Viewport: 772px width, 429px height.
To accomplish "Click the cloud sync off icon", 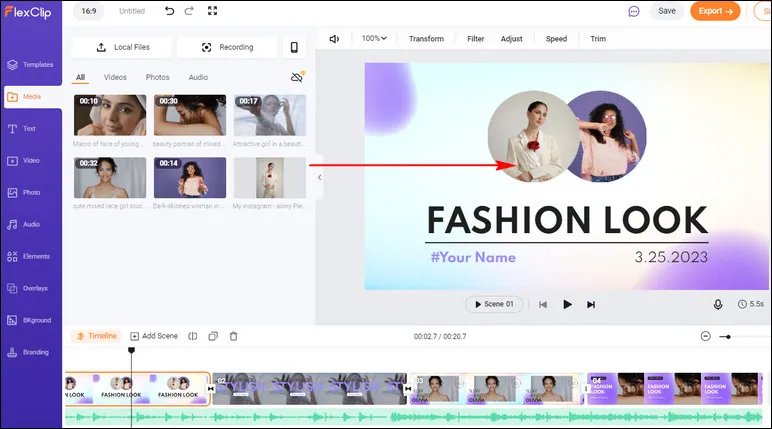I will click(x=297, y=77).
